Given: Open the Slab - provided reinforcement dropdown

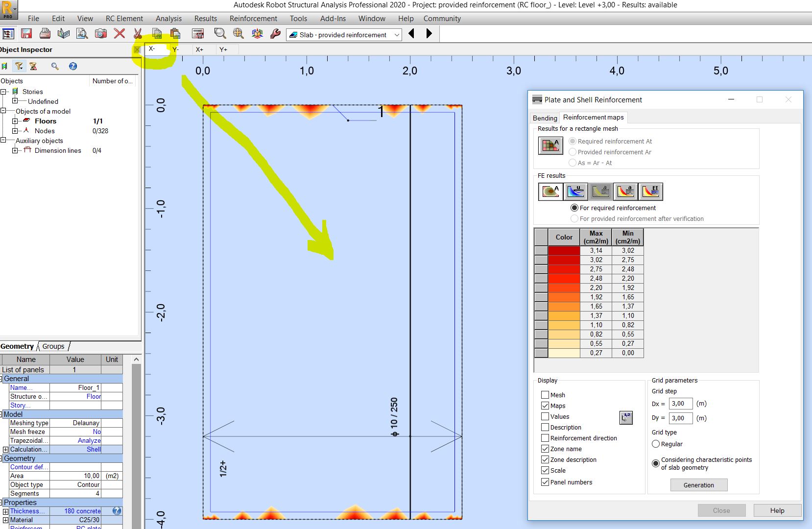Looking at the screenshot, I should coord(397,35).
